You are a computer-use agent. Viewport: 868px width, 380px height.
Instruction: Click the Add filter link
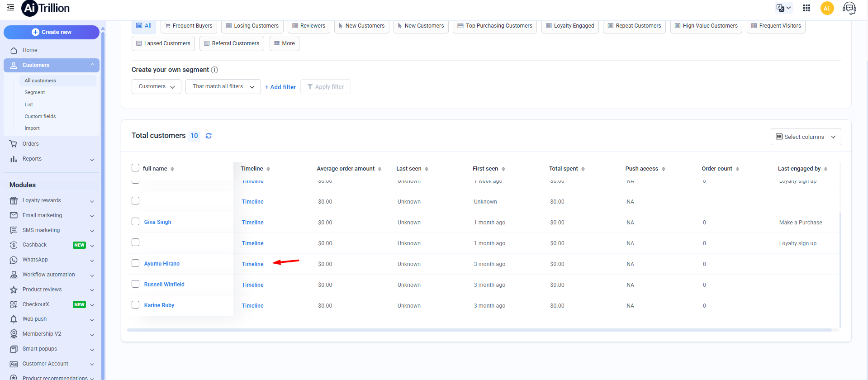click(280, 87)
